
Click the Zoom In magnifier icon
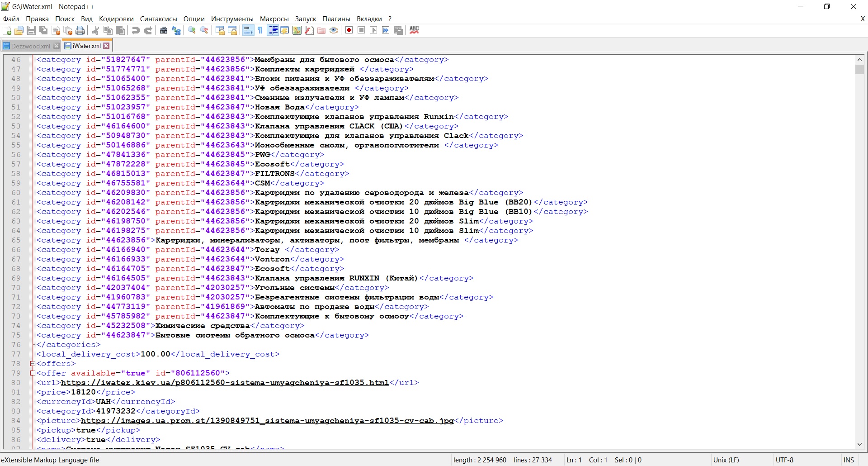[192, 30]
